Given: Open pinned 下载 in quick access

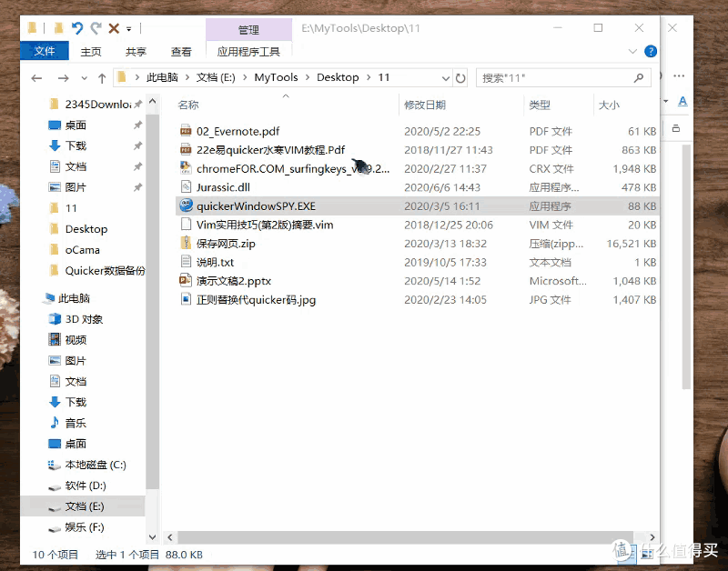Looking at the screenshot, I should tap(76, 145).
